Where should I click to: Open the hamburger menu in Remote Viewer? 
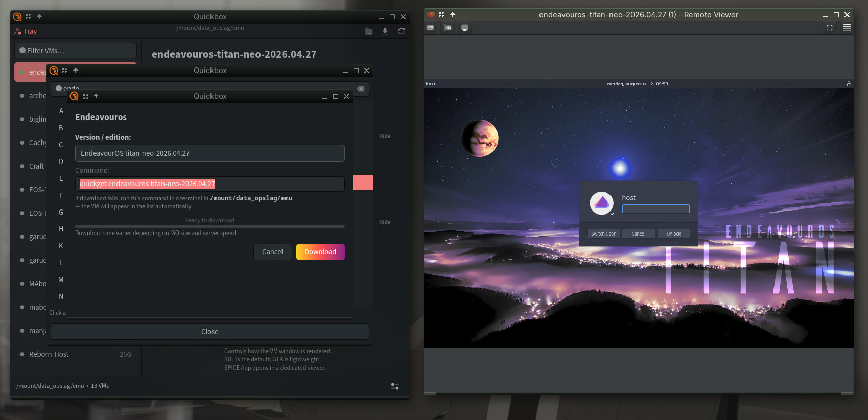[847, 28]
